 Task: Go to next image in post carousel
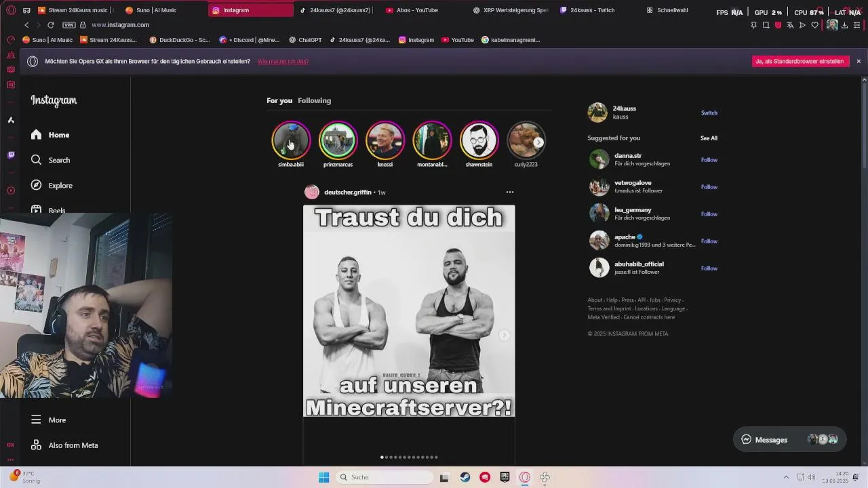pos(504,335)
